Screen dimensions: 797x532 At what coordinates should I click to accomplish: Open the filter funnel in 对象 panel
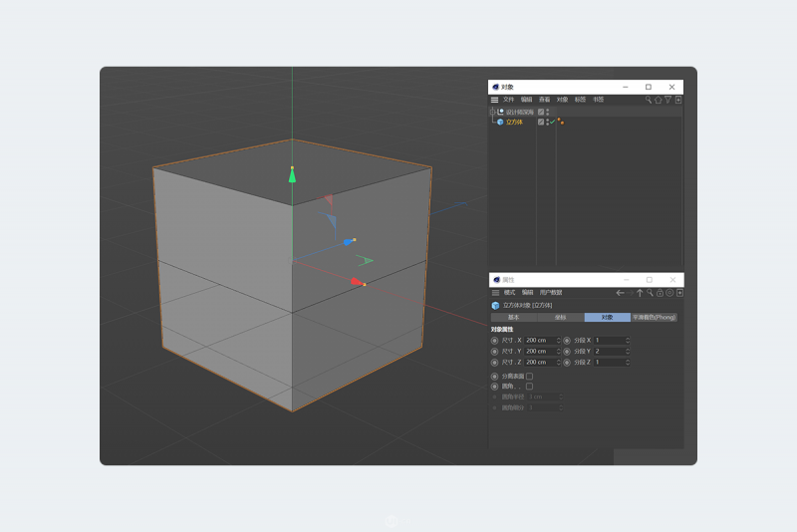tap(668, 100)
